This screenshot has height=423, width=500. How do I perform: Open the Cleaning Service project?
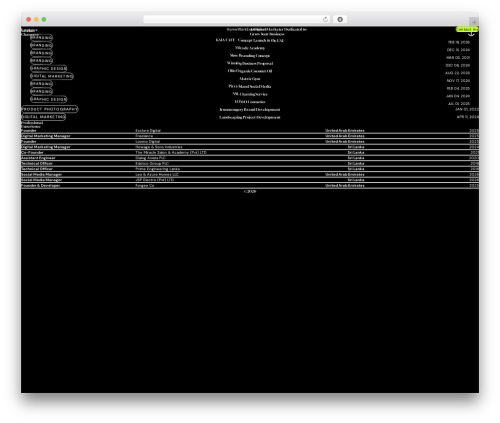coord(250,94)
